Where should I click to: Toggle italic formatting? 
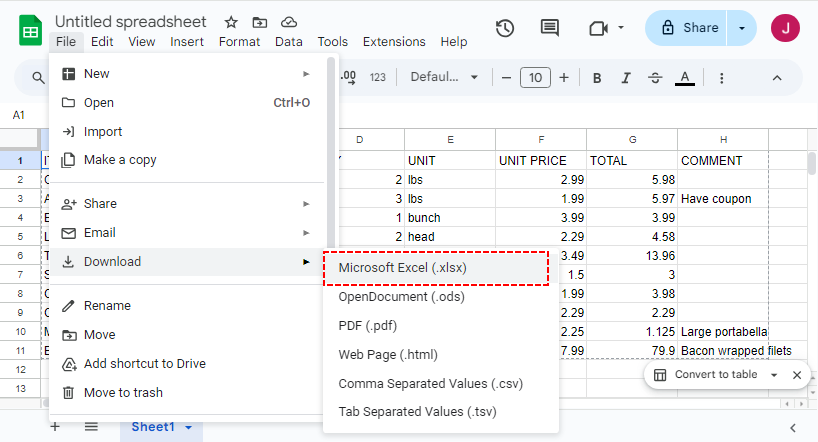point(625,78)
